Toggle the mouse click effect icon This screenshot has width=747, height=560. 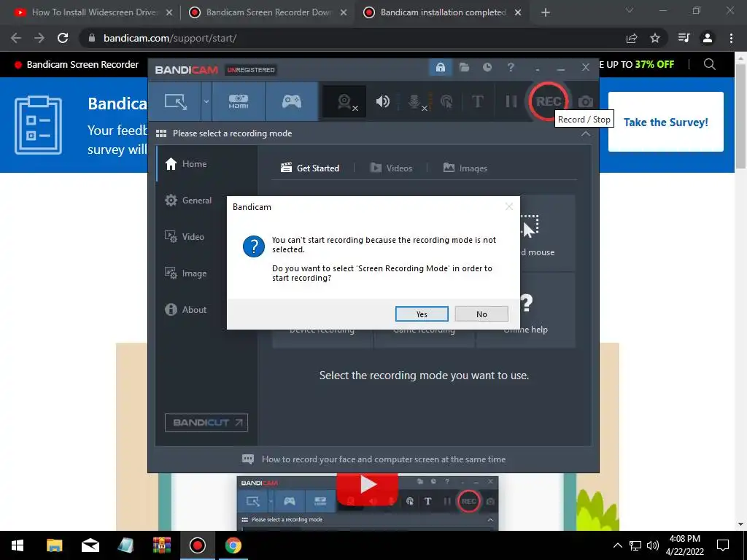(x=446, y=101)
